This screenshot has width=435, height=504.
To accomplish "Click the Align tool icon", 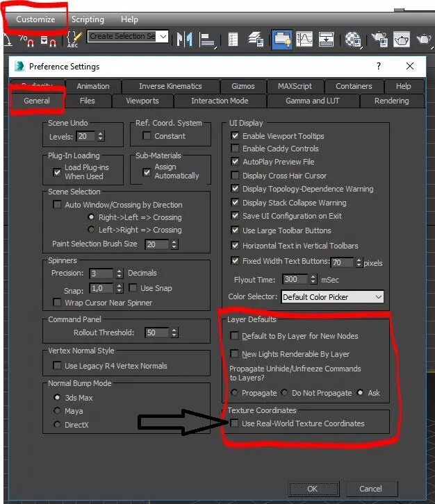I will 207,40.
